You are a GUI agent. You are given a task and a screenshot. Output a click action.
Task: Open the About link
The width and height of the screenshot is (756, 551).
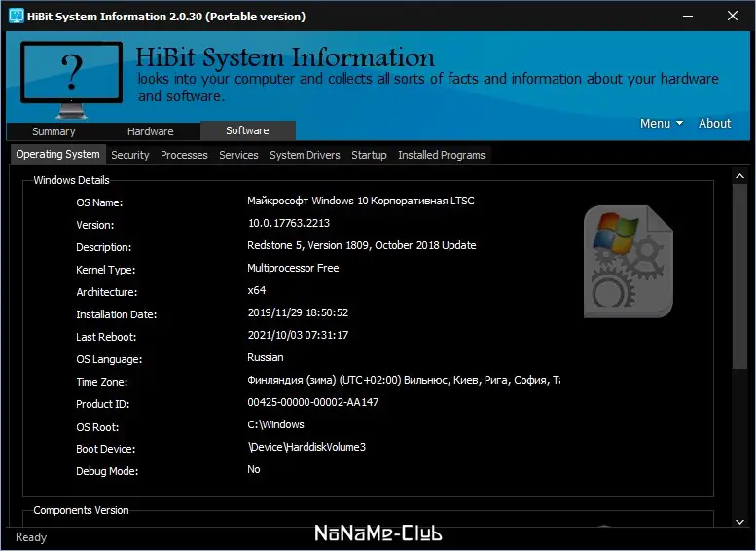(714, 123)
